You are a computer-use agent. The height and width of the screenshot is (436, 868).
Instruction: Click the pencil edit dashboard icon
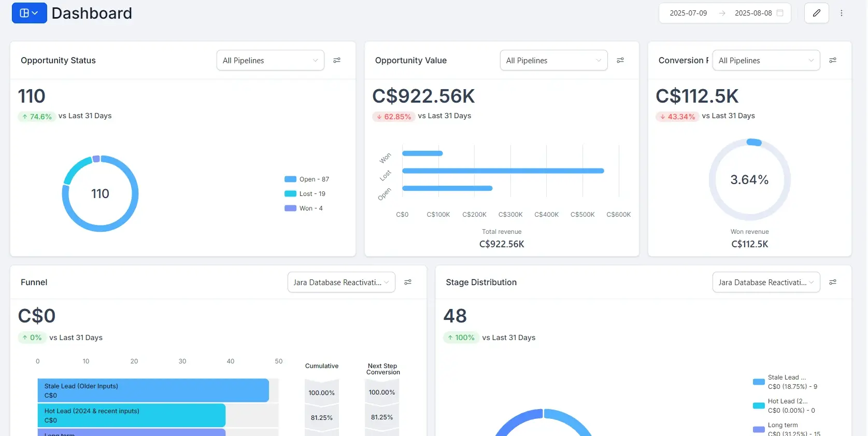point(817,13)
